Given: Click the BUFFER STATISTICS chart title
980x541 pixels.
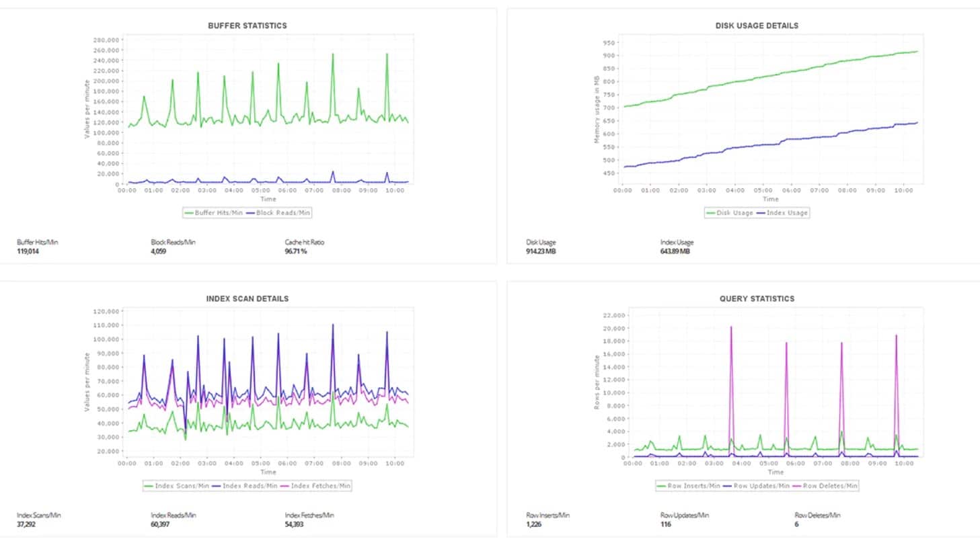Looking at the screenshot, I should pos(248,26).
